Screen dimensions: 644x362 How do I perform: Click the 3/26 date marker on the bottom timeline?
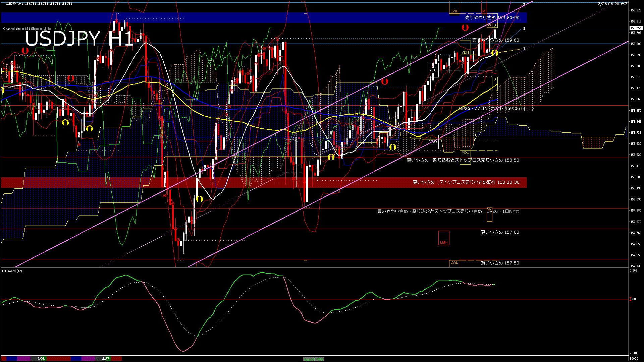(x=41, y=359)
